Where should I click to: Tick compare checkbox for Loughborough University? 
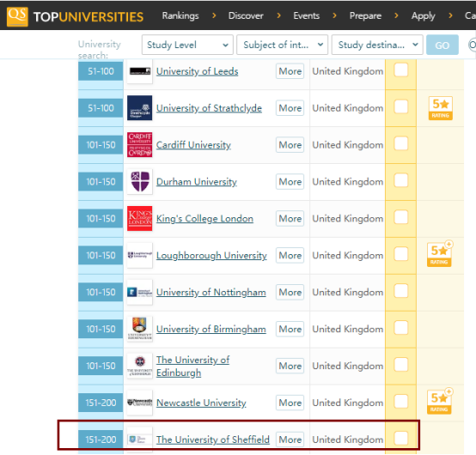(x=401, y=254)
